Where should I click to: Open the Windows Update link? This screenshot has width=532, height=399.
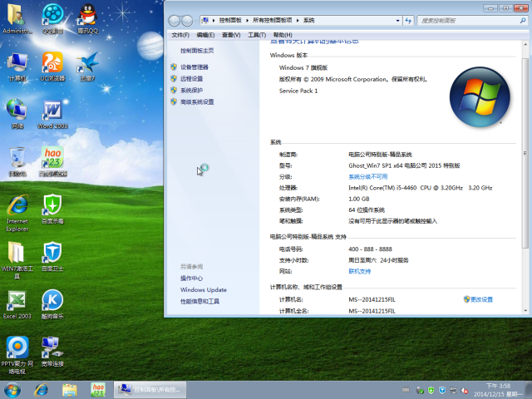[204, 290]
